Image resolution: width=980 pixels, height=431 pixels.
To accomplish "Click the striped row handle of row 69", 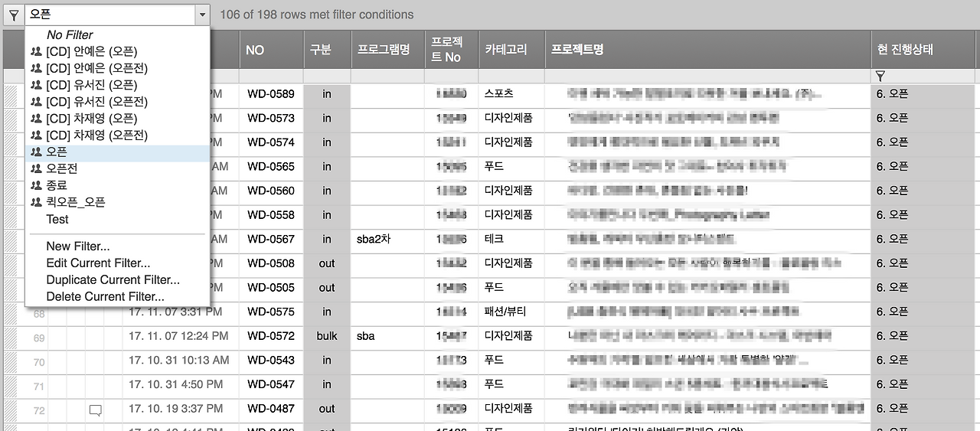I will tap(11, 337).
